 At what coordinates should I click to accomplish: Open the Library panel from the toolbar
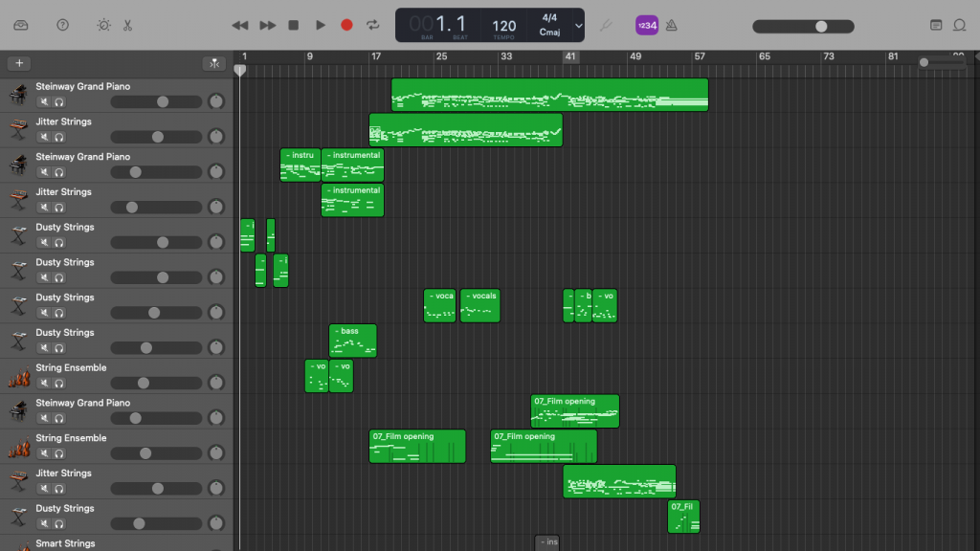point(21,25)
